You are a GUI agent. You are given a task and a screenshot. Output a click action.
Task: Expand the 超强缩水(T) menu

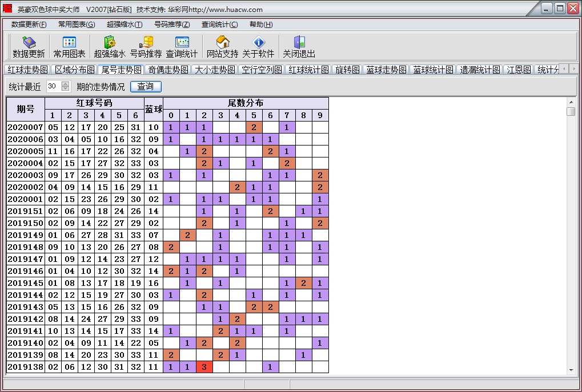tap(125, 25)
